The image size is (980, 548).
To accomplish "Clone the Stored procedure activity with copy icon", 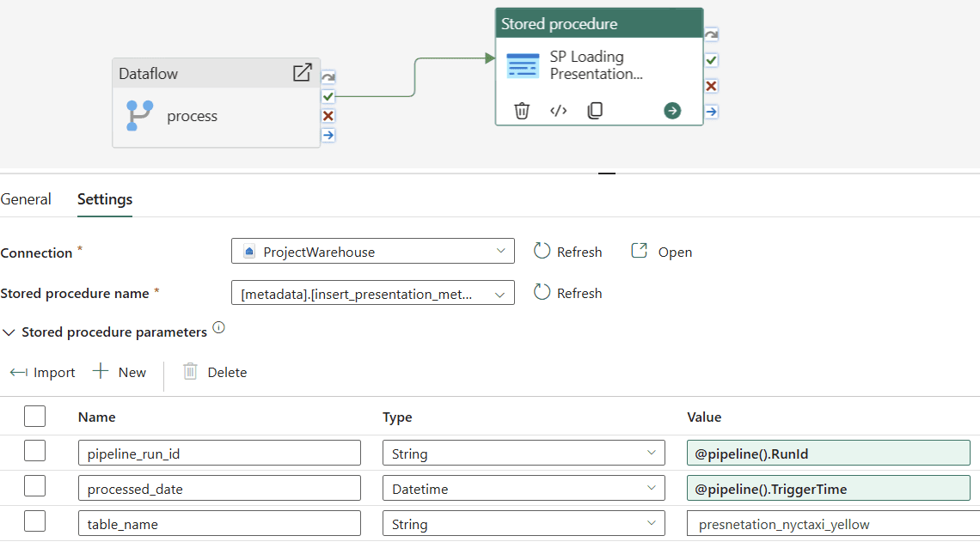I will (x=595, y=111).
